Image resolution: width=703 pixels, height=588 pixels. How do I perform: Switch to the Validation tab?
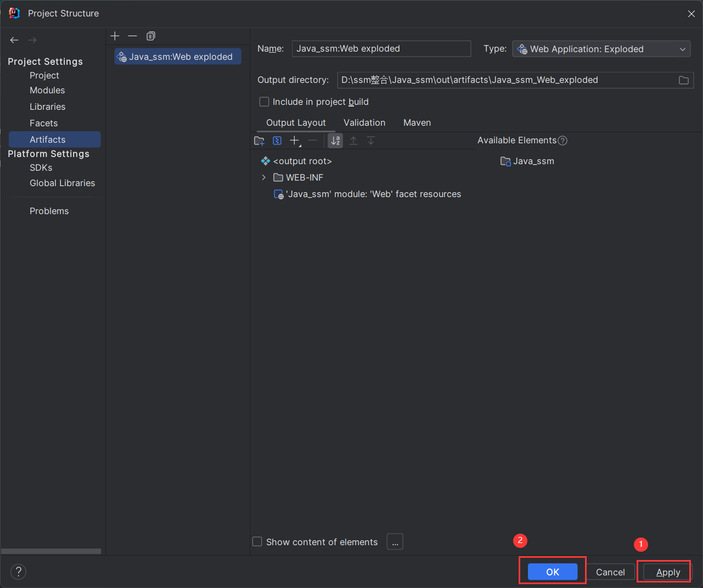(364, 123)
